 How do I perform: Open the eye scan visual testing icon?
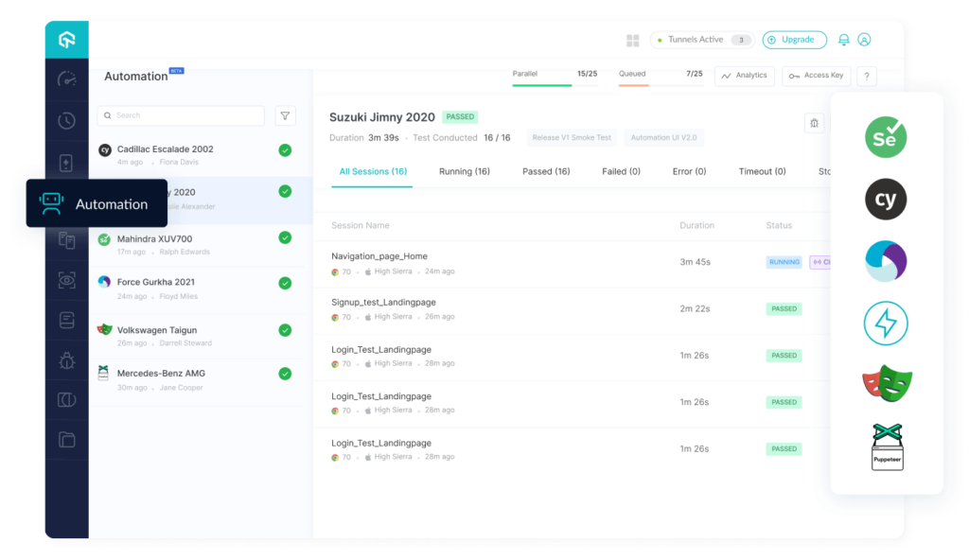point(67,280)
